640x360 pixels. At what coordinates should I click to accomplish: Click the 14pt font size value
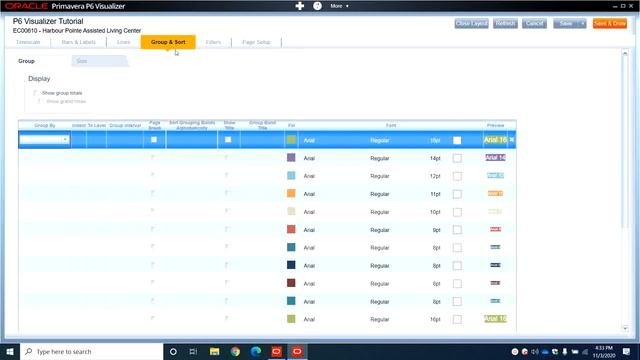pyautogui.click(x=435, y=158)
